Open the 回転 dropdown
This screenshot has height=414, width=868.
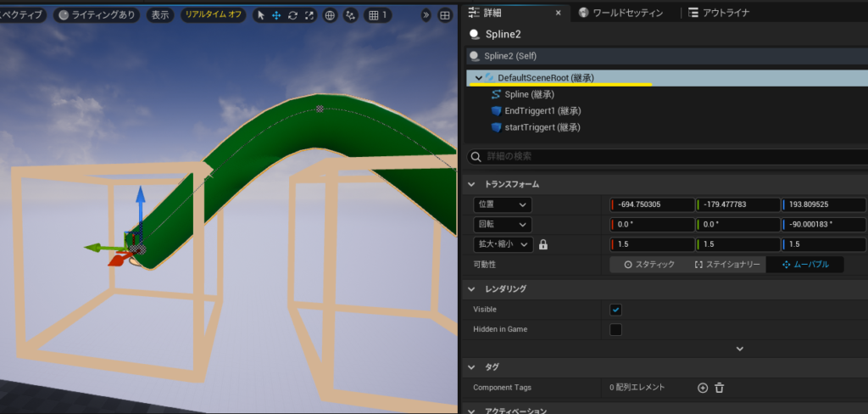(502, 225)
